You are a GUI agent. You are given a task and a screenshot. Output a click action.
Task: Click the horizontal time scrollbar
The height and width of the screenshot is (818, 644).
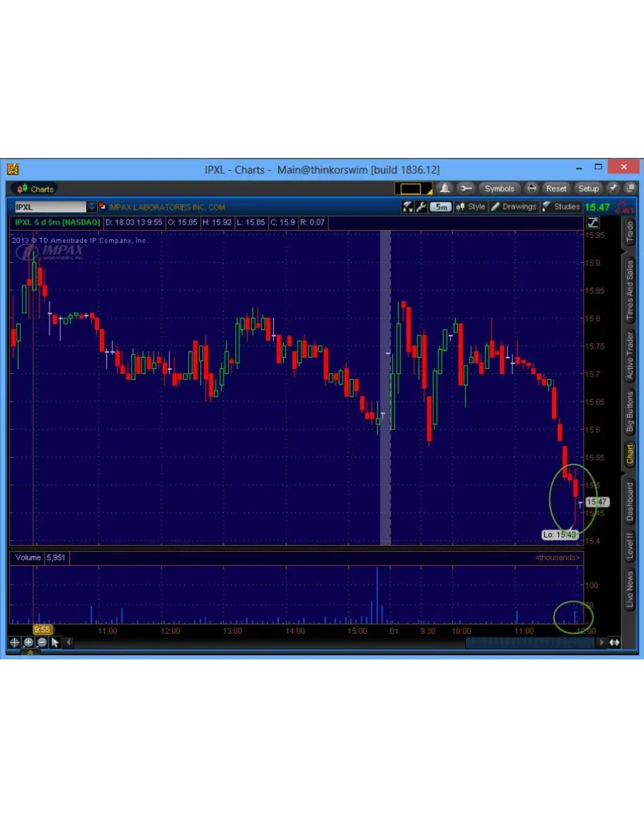point(529,642)
